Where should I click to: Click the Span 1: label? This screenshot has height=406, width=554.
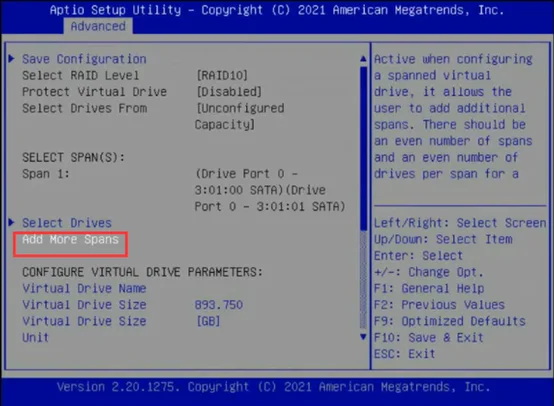click(46, 174)
